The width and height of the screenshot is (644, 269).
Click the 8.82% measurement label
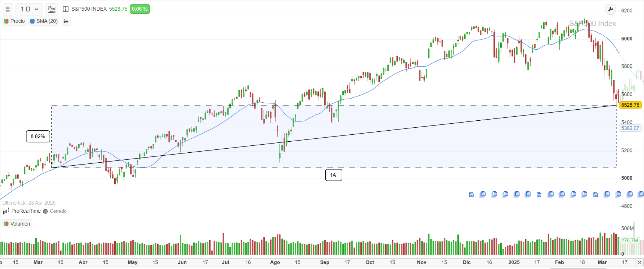38,136
